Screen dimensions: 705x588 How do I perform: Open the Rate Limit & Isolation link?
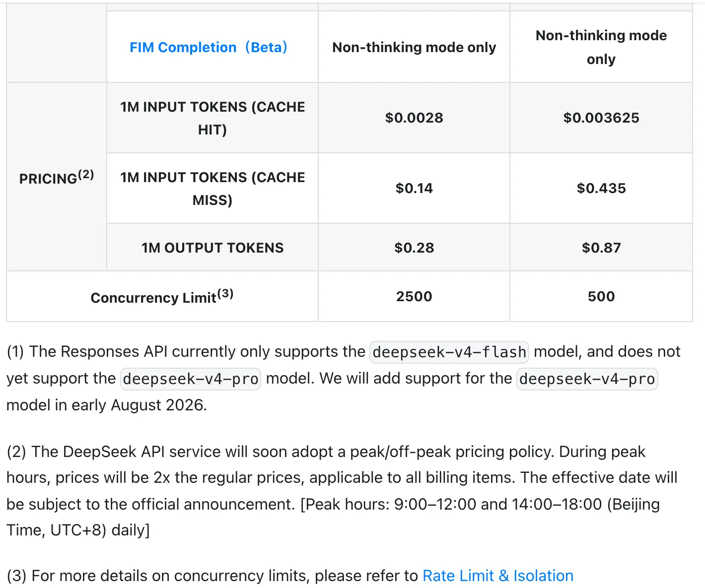coord(498,576)
